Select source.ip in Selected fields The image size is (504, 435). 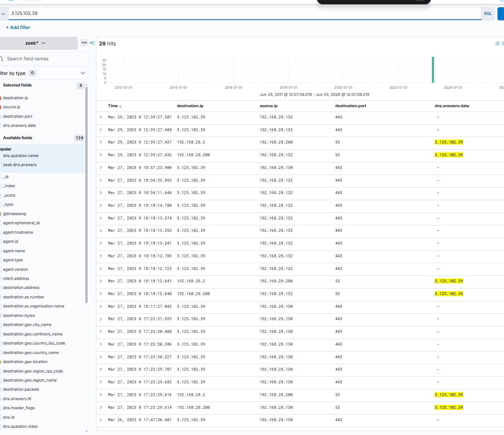[x=12, y=107]
